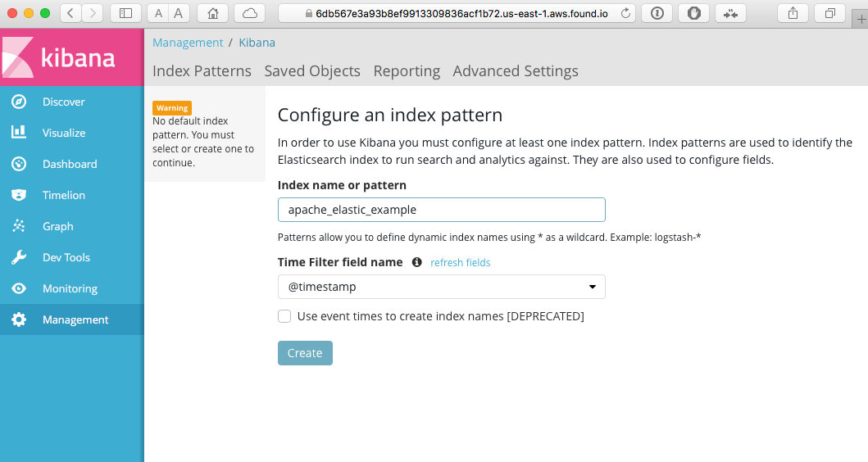Click the arrows extension icon

click(731, 13)
